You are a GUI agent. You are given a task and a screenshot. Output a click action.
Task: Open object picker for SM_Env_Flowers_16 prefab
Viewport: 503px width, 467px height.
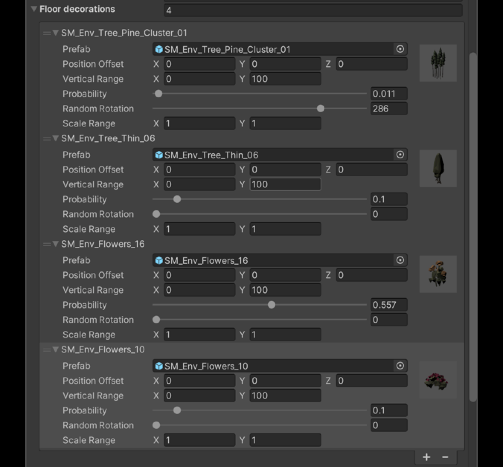pyautogui.click(x=400, y=260)
